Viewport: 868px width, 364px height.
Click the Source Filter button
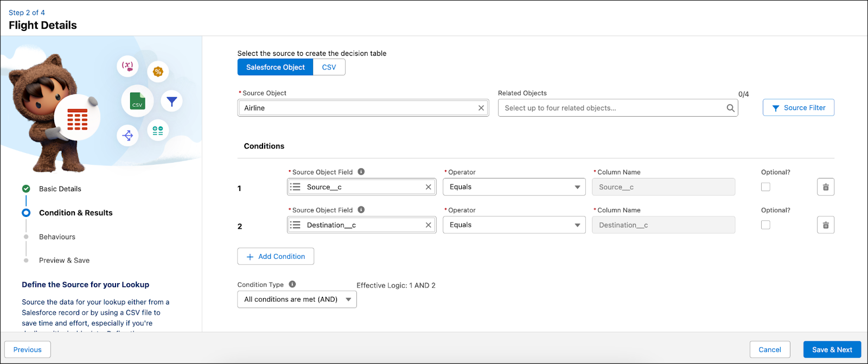click(x=799, y=107)
